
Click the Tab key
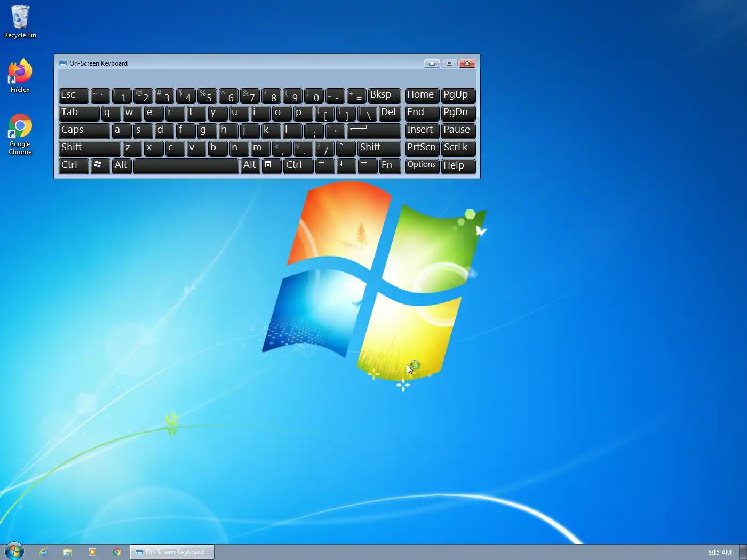click(x=79, y=113)
